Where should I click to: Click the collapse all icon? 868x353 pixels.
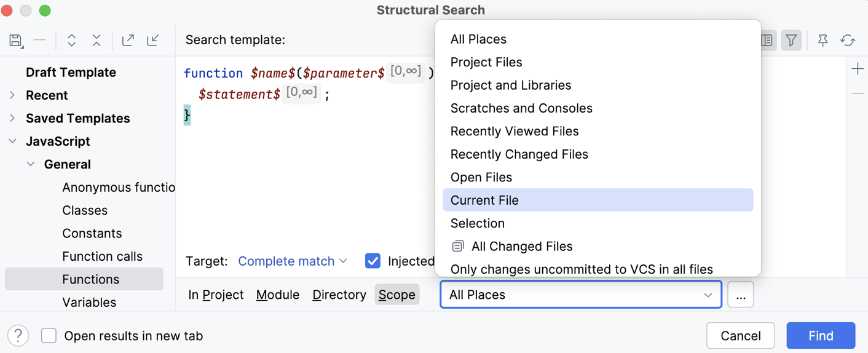click(x=97, y=41)
